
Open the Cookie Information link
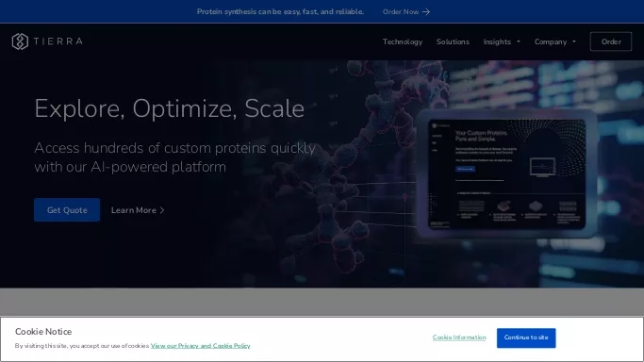[x=459, y=337]
